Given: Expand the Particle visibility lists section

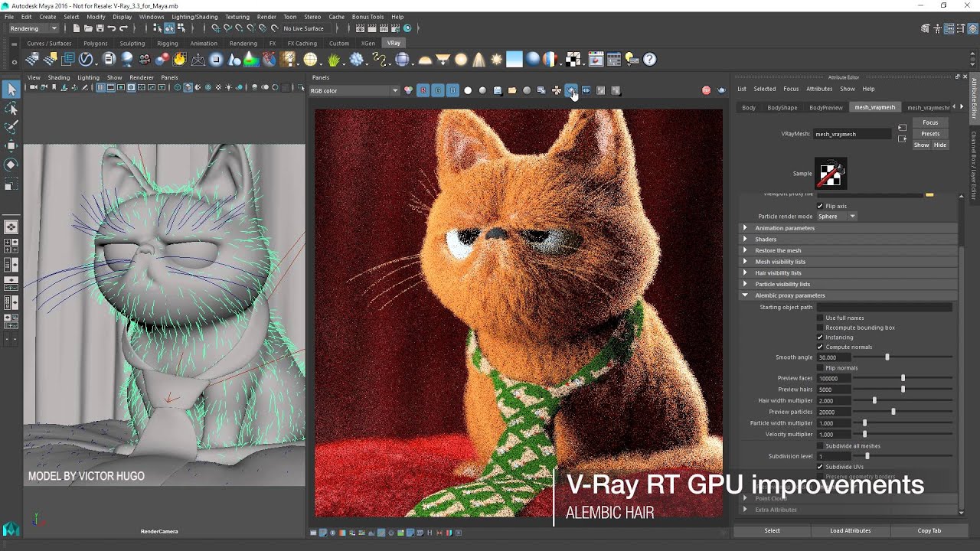Looking at the screenshot, I should pos(848,284).
